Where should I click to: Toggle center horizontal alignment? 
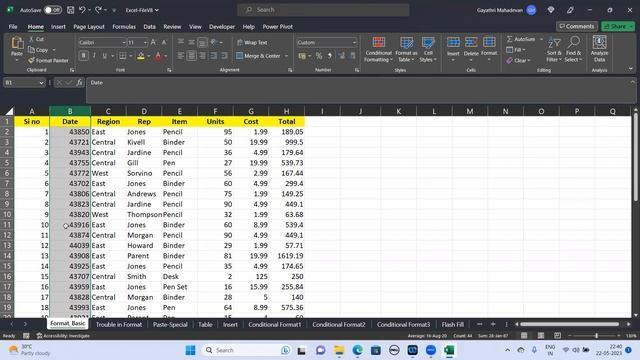[x=191, y=56]
